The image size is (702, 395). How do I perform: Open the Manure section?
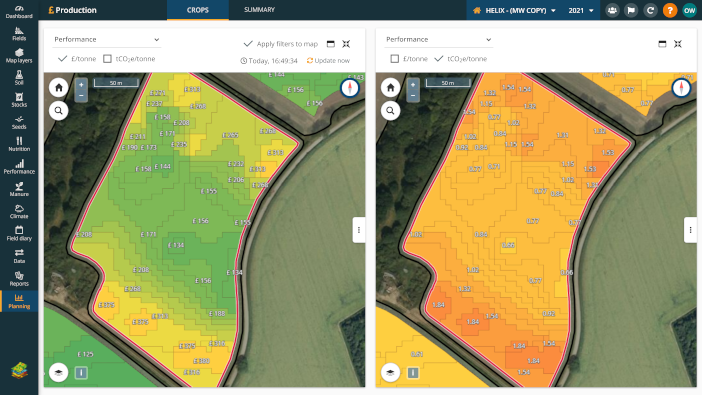[19, 189]
